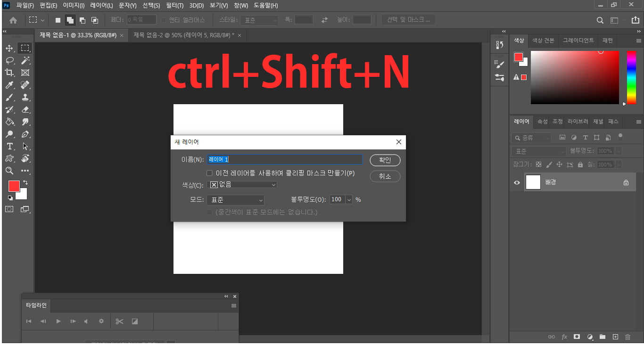Select the Spot Healing Brush tool
Screen dimensions: 644x362
point(25,85)
